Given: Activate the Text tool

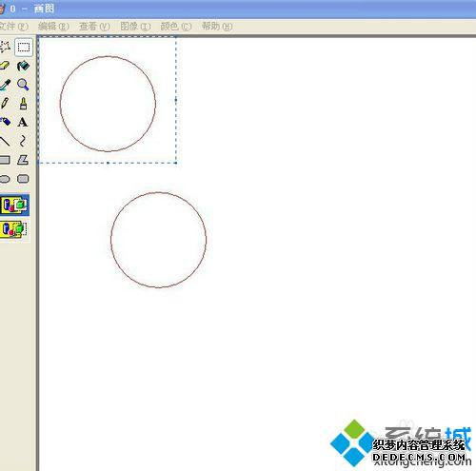Looking at the screenshot, I should [x=23, y=122].
